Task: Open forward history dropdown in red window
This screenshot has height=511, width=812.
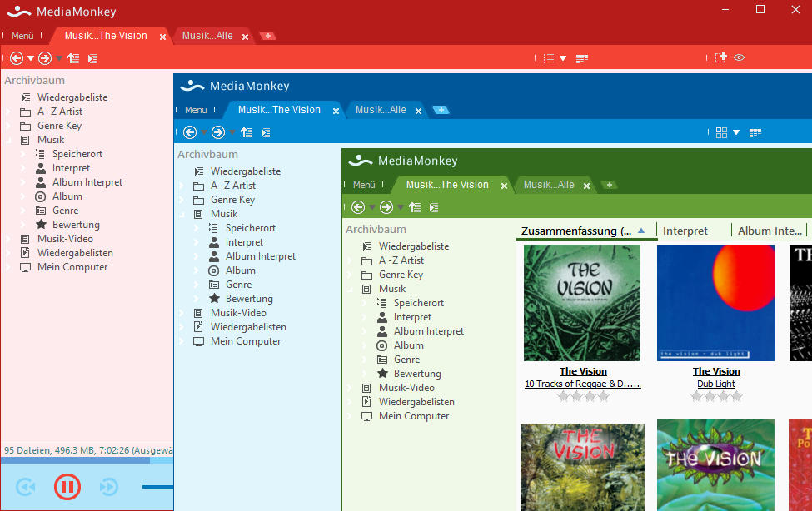Action: point(59,58)
